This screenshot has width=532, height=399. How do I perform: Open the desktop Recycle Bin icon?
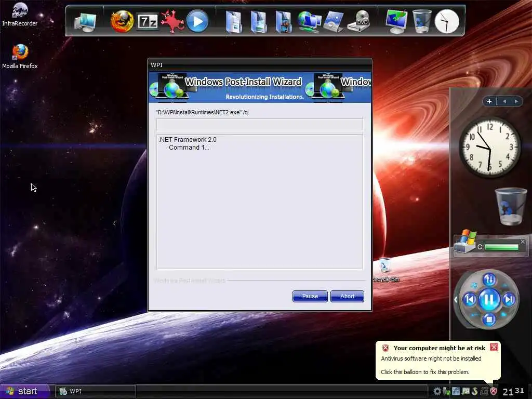[385, 270]
